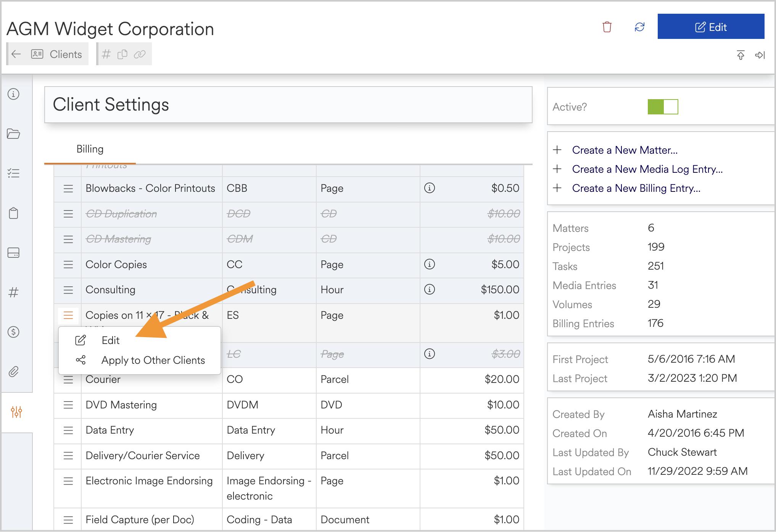
Task: Click the refresh icon in the header
Action: click(x=640, y=27)
